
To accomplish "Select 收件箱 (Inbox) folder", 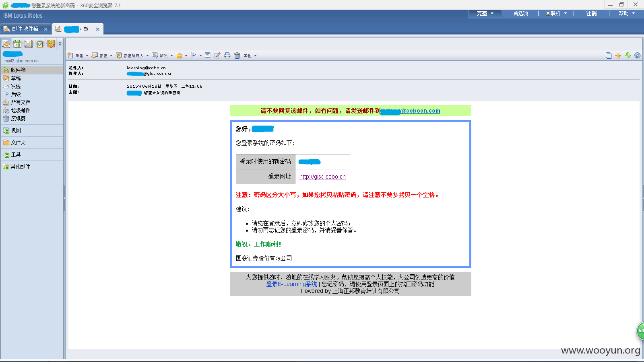I will click(x=32, y=70).
